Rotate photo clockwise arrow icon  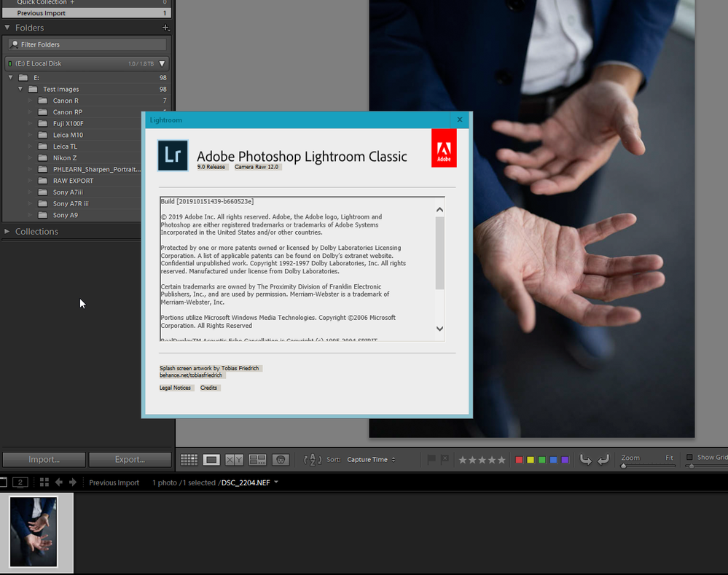click(x=603, y=460)
